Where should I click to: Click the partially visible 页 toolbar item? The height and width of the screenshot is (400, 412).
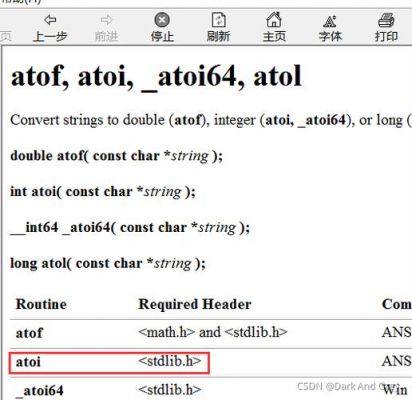(x=6, y=36)
